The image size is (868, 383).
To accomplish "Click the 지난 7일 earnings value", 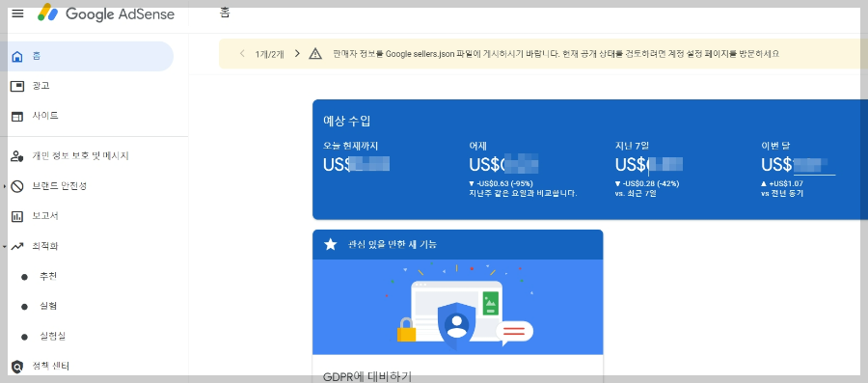I will [649, 164].
